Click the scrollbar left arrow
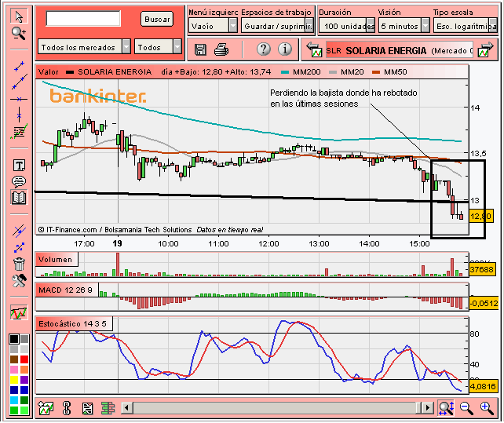 click(x=126, y=408)
